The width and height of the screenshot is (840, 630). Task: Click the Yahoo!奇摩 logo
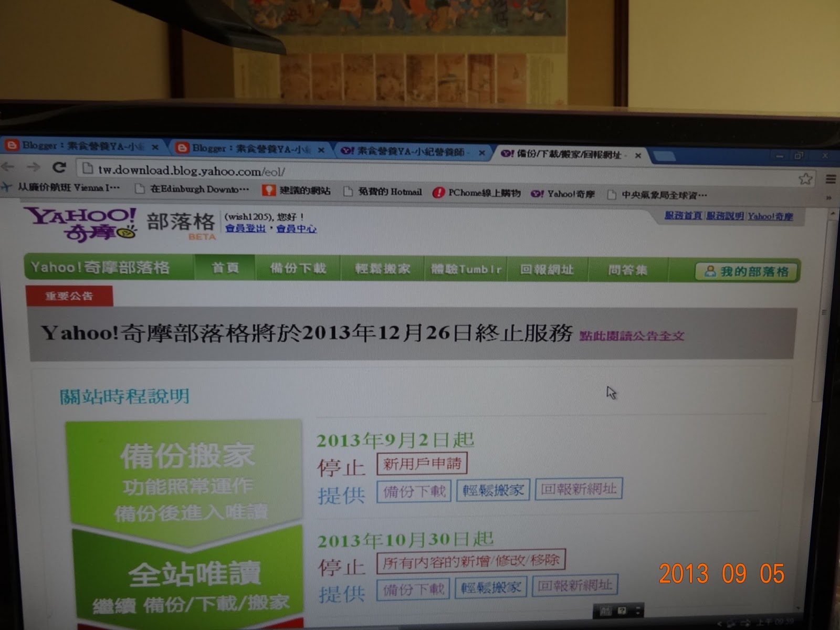[80, 224]
